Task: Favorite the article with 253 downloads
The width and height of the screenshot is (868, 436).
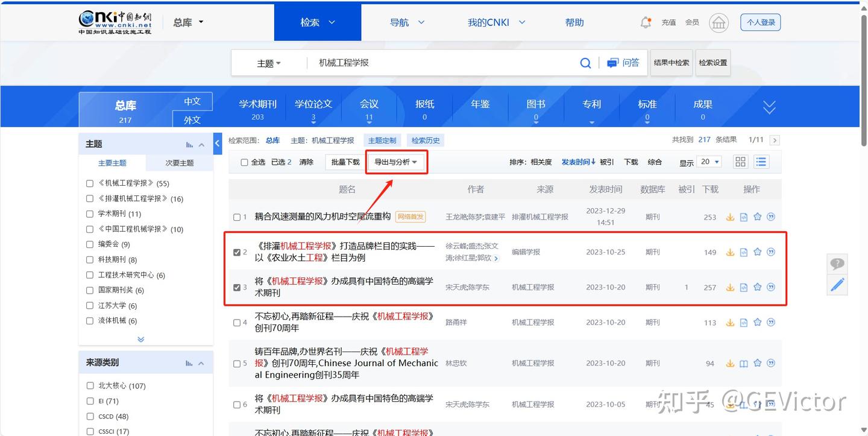Action: click(758, 217)
